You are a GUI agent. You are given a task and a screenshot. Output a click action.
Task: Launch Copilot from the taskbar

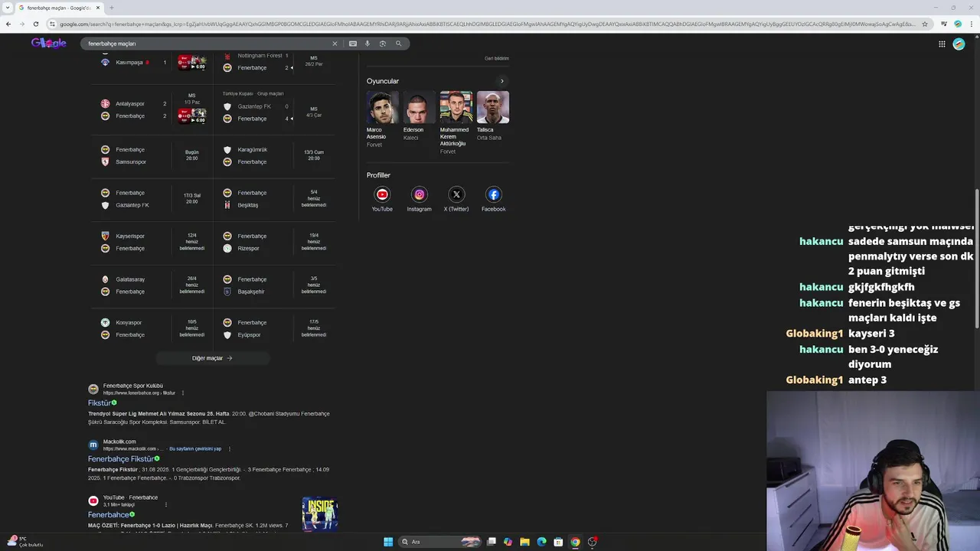click(508, 542)
